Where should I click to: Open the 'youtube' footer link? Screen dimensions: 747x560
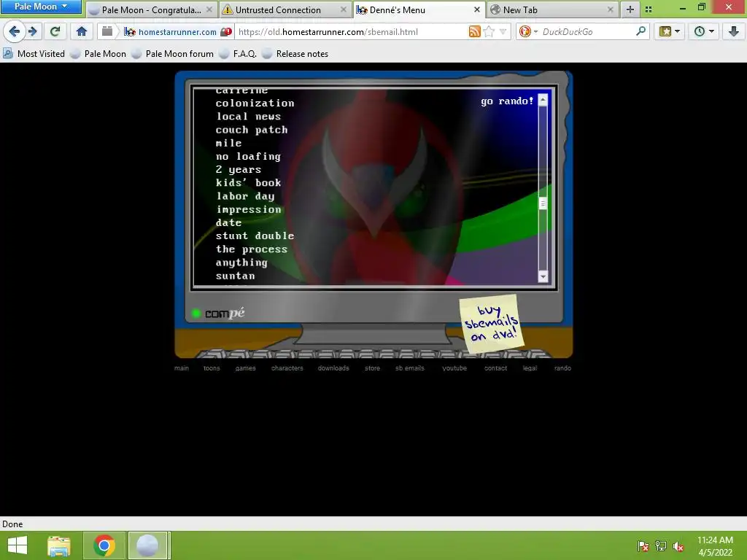[x=454, y=368]
